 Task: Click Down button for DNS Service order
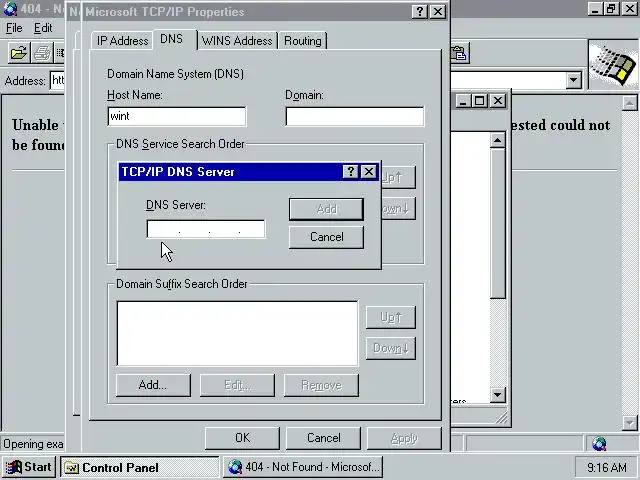398,209
